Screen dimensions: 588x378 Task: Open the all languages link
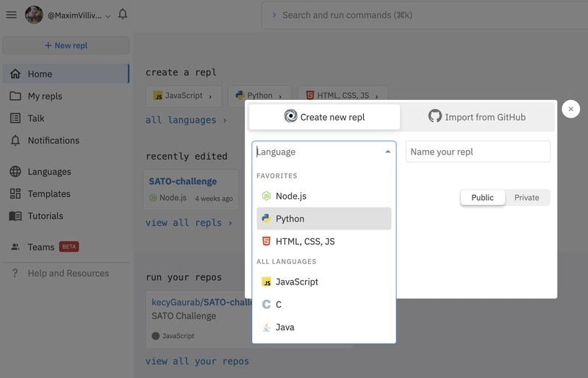[x=186, y=120]
